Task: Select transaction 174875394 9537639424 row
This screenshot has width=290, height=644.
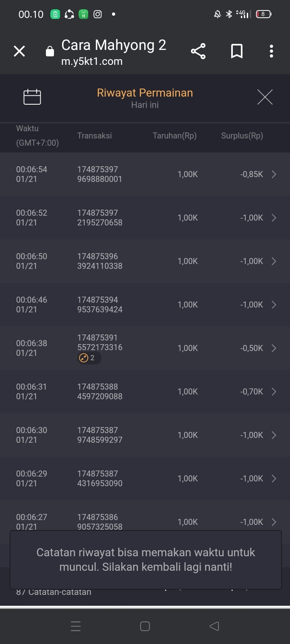Action: tap(100, 305)
